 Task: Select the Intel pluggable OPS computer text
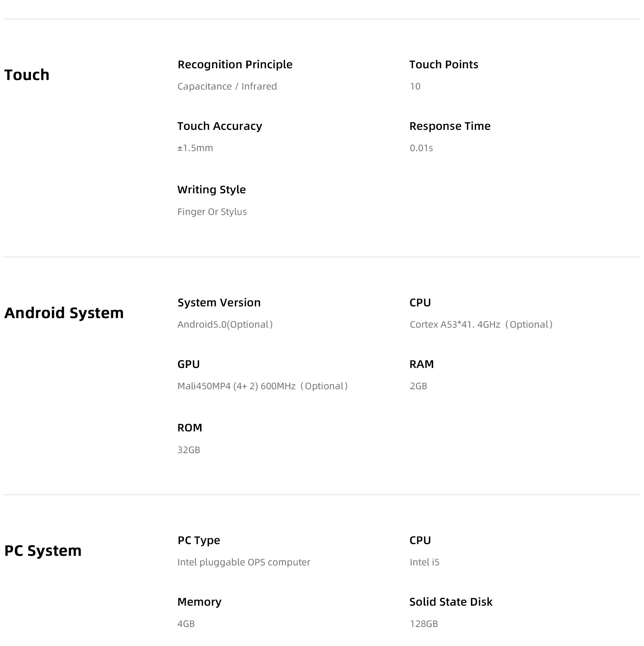pos(244,562)
